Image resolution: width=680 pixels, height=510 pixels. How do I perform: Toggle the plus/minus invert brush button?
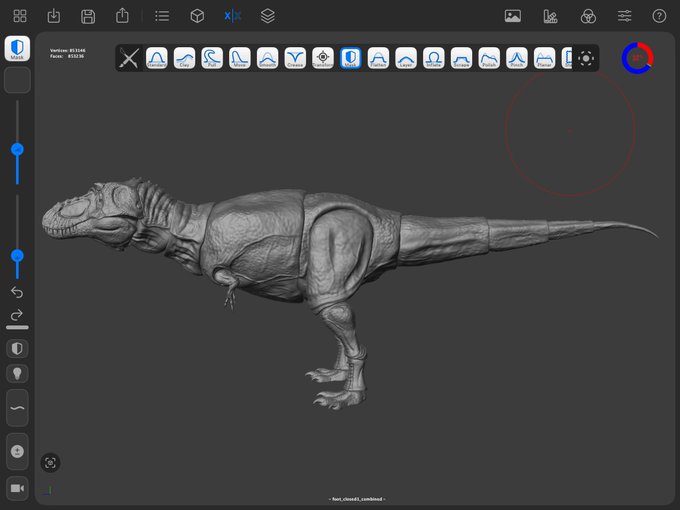(x=17, y=451)
